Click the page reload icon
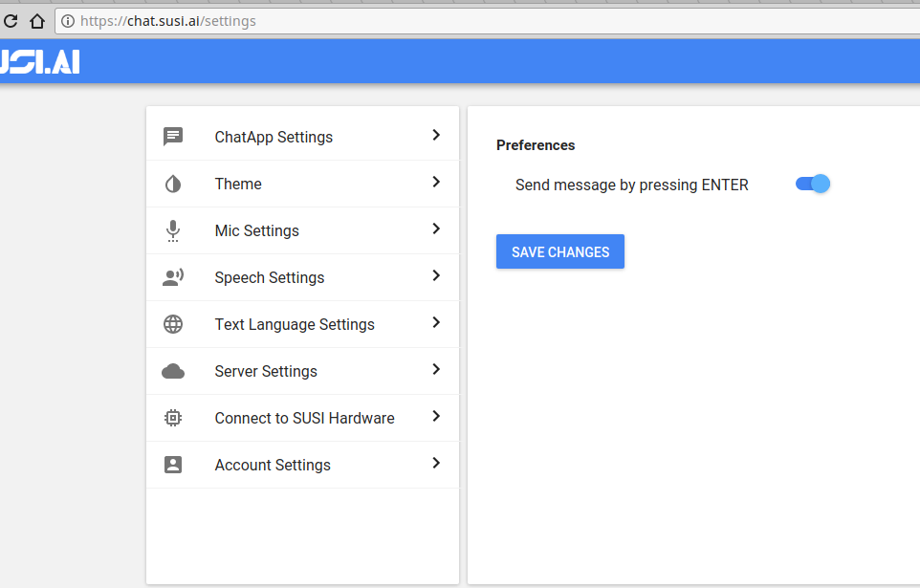This screenshot has height=588, width=920. coord(10,20)
